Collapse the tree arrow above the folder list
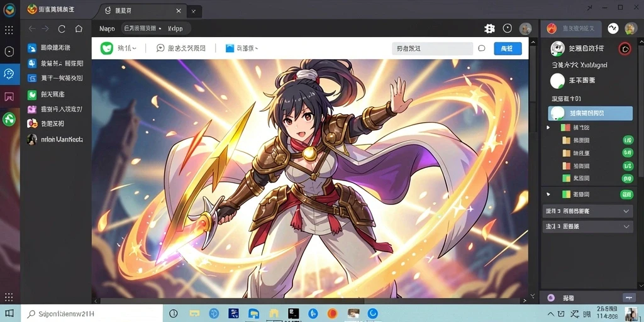The image size is (644, 322). pos(548,128)
